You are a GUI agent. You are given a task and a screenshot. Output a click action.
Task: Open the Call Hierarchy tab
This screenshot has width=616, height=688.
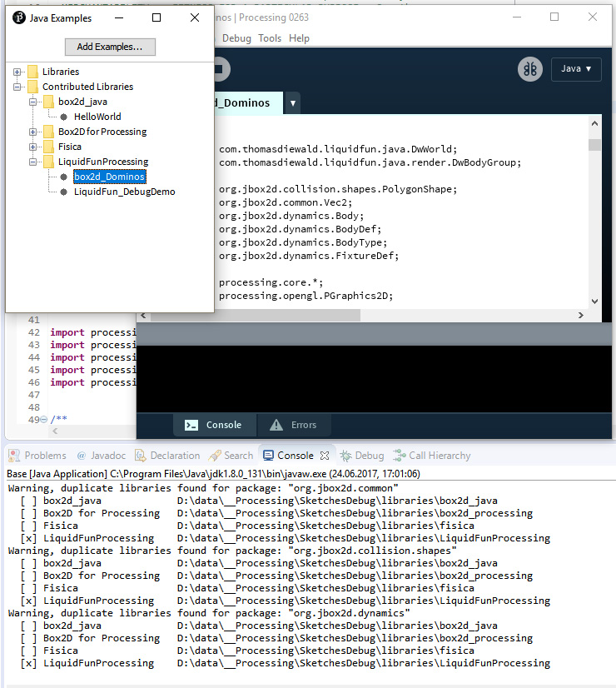pyautogui.click(x=432, y=456)
